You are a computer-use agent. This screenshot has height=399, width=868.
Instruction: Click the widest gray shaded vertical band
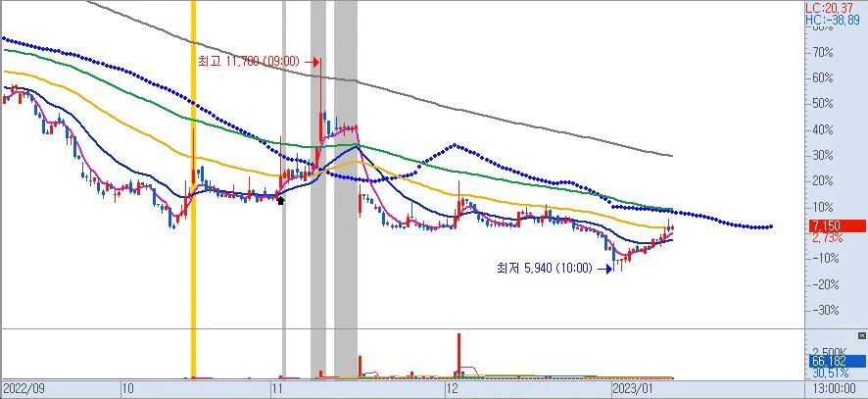coord(346,188)
